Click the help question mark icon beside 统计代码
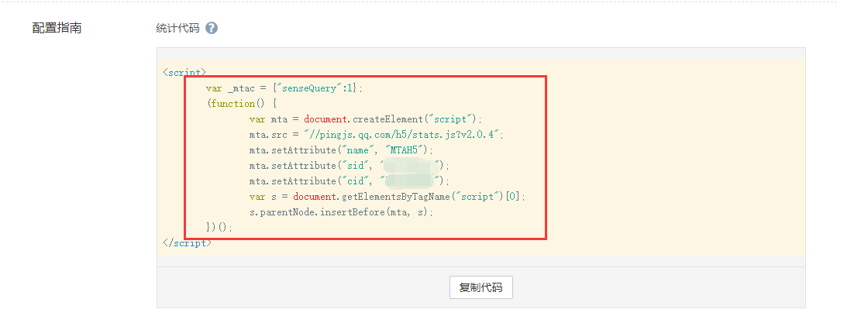868x323 pixels. pyautogui.click(x=211, y=28)
